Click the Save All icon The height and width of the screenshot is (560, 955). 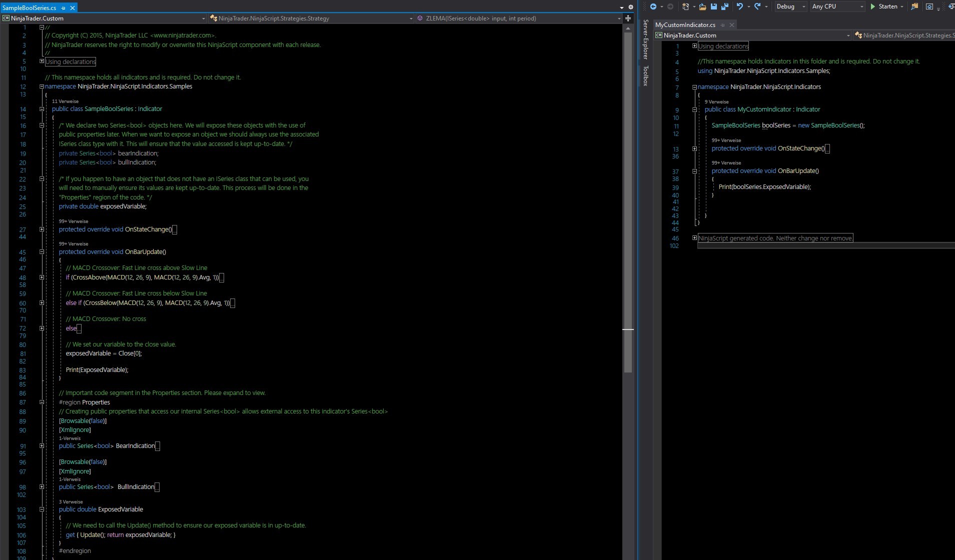pos(724,6)
